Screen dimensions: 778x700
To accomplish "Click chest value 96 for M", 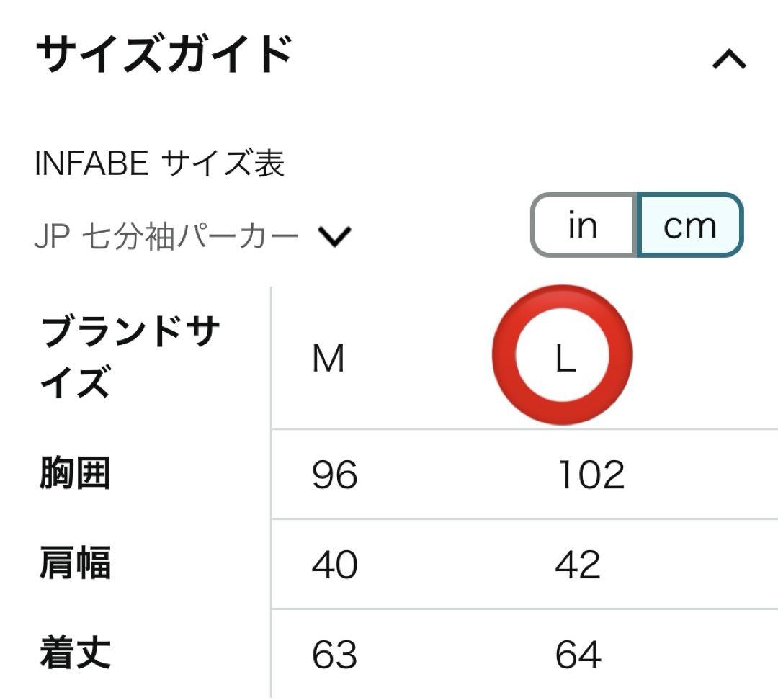I will 334,475.
